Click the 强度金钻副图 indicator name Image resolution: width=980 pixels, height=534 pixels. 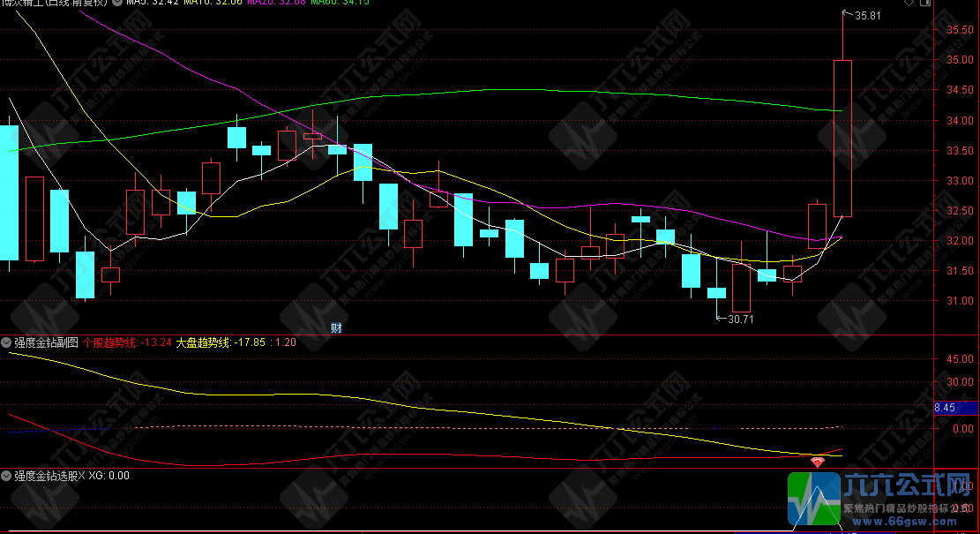point(47,342)
